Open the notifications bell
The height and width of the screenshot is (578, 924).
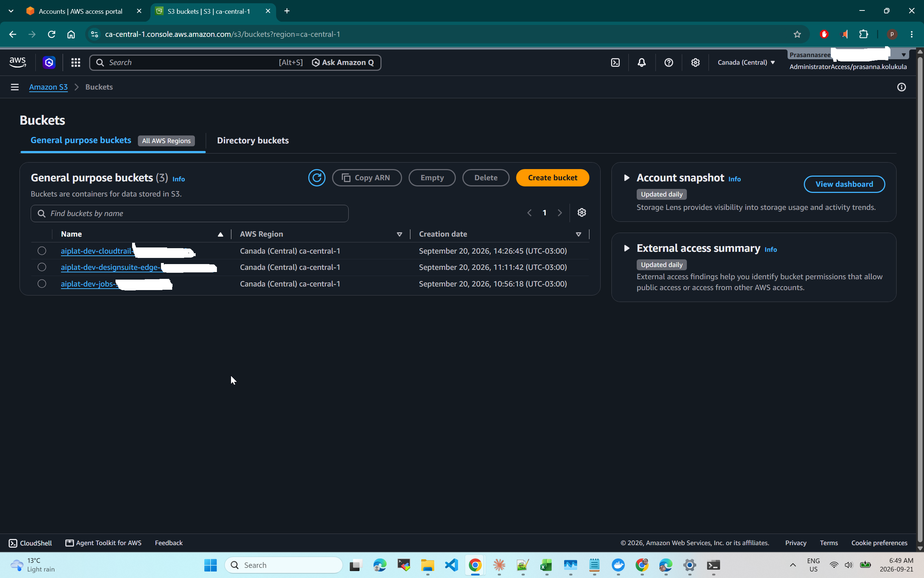pos(641,62)
